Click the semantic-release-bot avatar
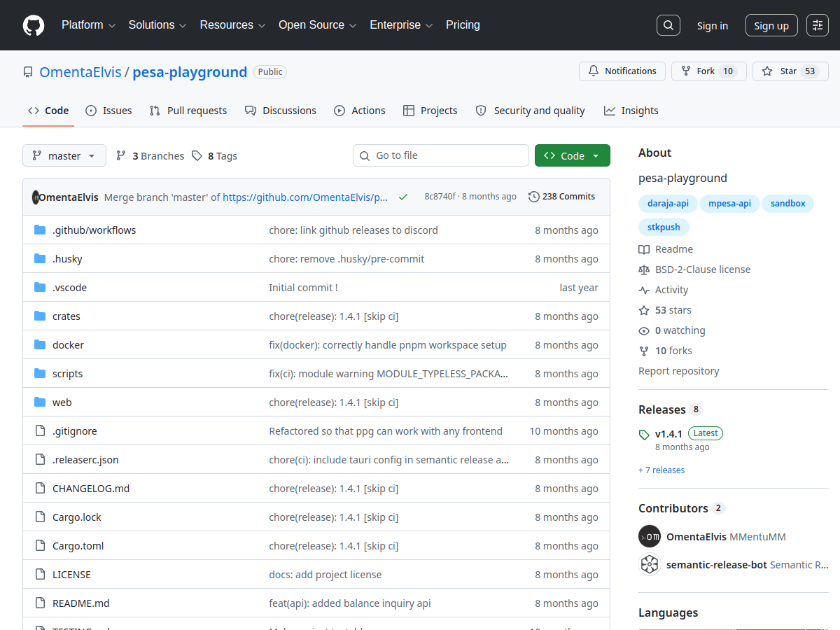The width and height of the screenshot is (840, 630). [x=650, y=564]
